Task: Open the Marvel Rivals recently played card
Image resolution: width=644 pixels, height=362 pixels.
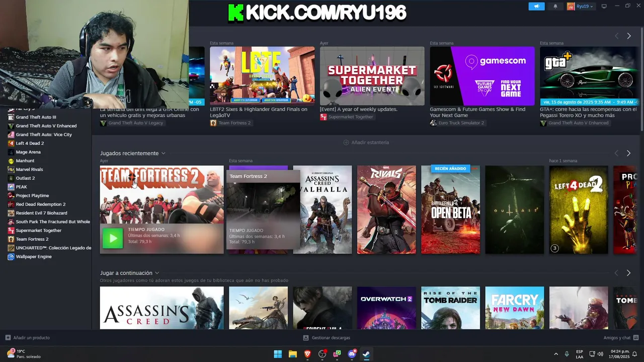Action: (x=386, y=210)
